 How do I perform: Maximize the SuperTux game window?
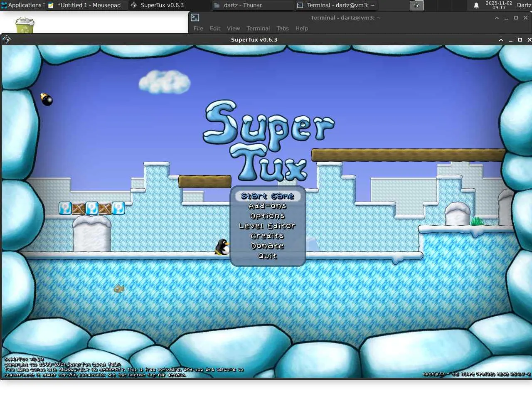pos(520,40)
